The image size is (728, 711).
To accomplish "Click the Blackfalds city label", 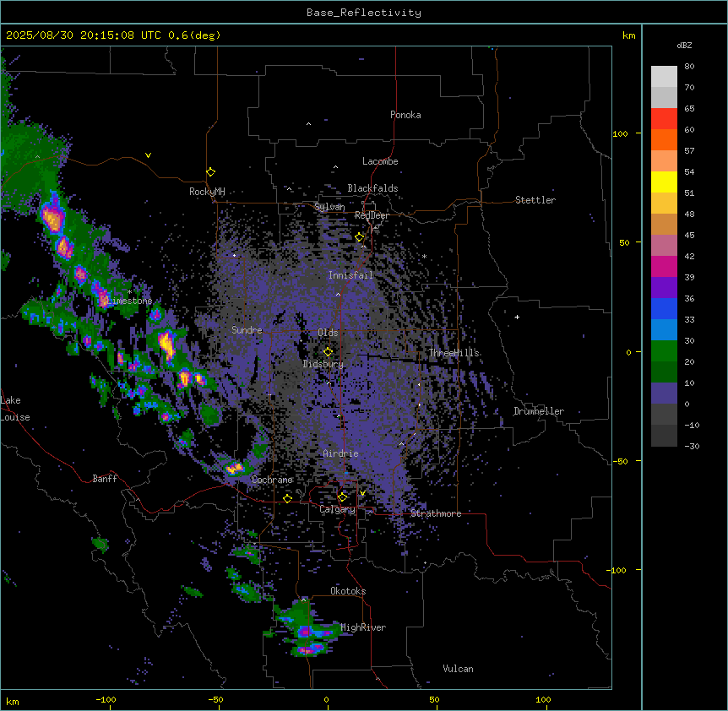I will click(x=372, y=188).
